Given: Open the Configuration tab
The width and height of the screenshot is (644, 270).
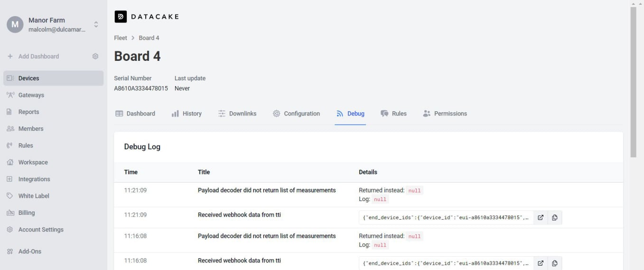Looking at the screenshot, I should click(x=296, y=114).
